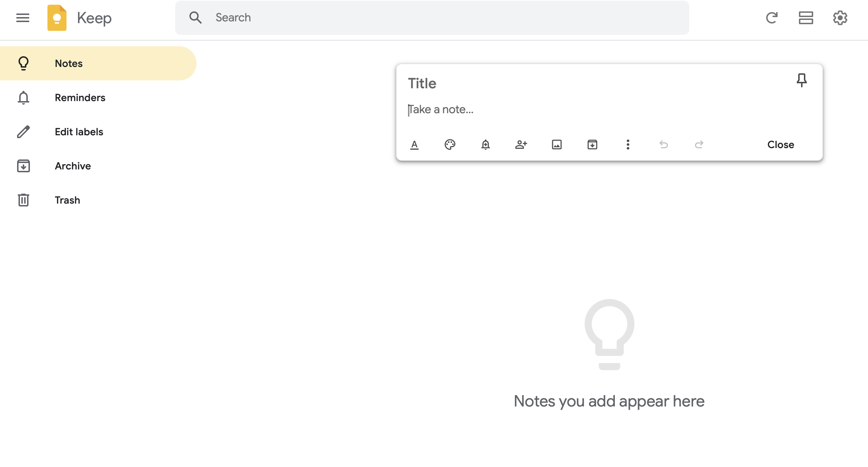Open Reminders in the sidebar

tap(80, 98)
